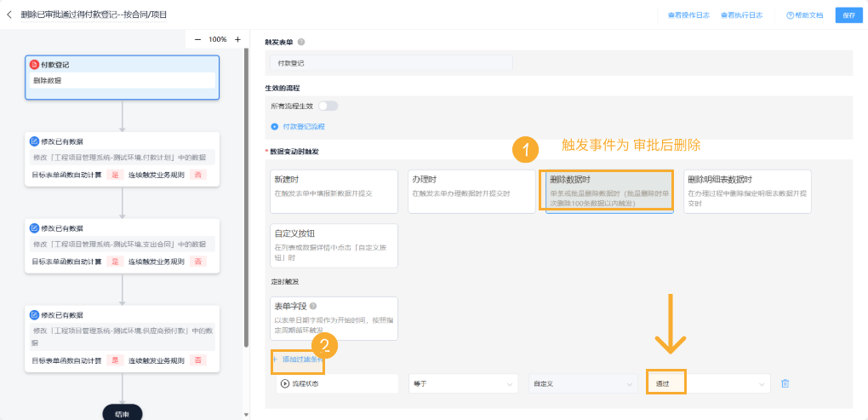Delete the 流程状态 filter with trash icon
Viewport: 868px width, 420px height.
[x=785, y=383]
